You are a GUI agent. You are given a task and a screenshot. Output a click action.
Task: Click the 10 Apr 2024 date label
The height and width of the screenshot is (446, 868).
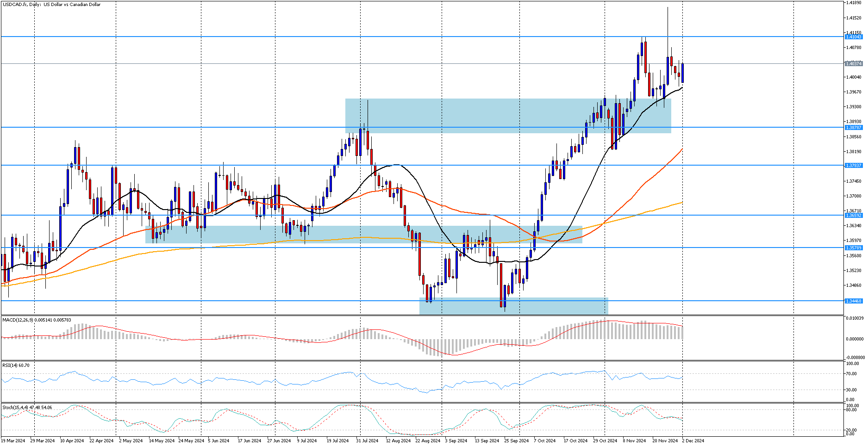[72, 441]
